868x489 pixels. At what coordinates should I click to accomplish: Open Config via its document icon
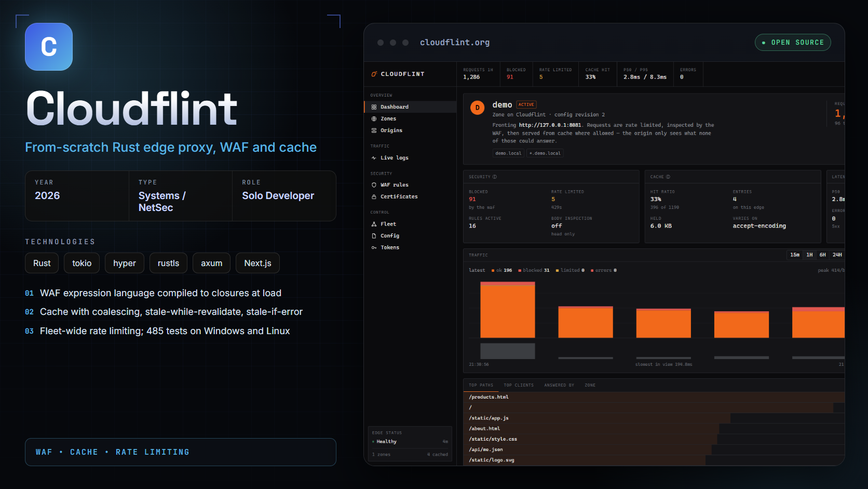click(x=374, y=236)
